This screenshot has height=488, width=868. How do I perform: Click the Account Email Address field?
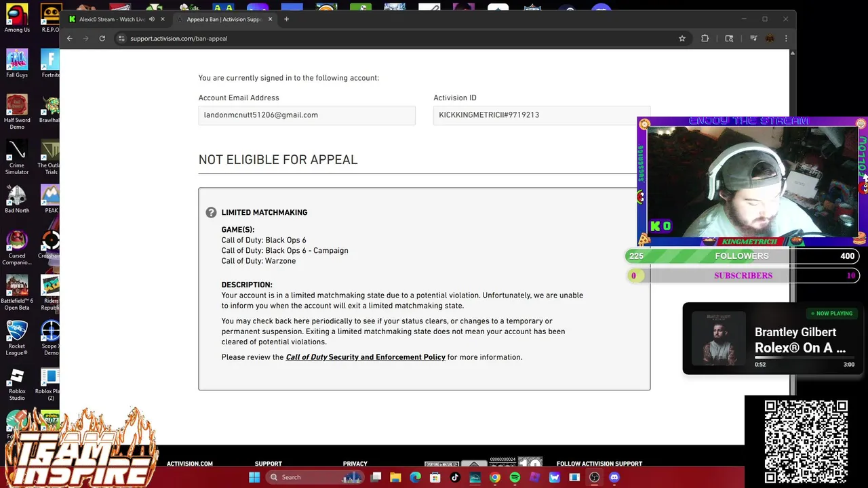click(x=307, y=115)
